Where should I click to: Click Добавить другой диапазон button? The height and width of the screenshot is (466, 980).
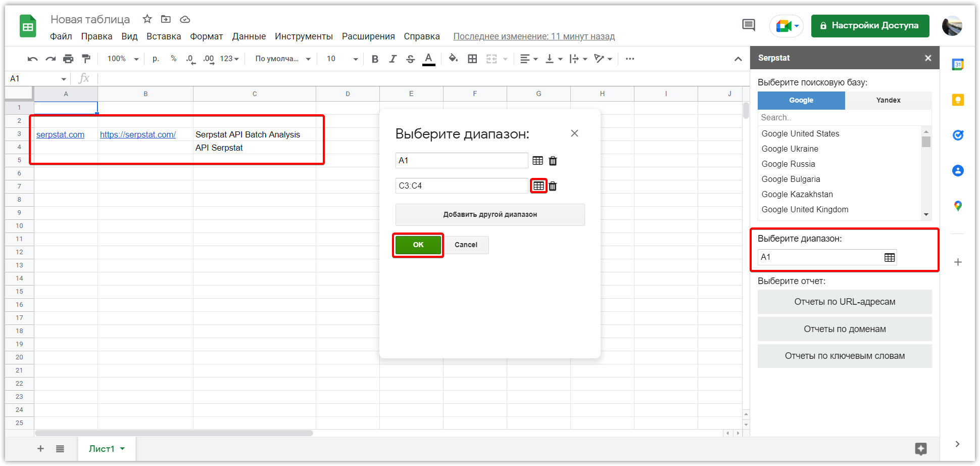(x=490, y=214)
